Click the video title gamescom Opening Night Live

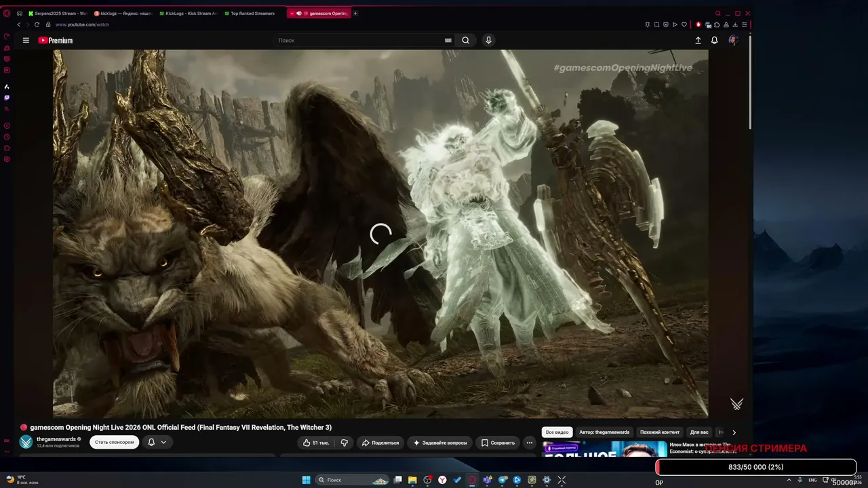tap(181, 428)
